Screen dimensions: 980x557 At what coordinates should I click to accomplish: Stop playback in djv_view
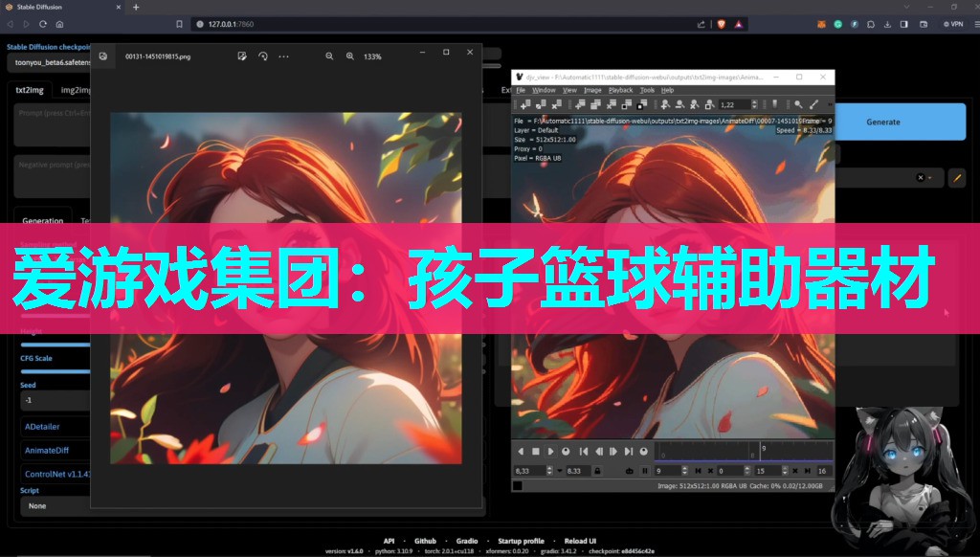[536, 452]
